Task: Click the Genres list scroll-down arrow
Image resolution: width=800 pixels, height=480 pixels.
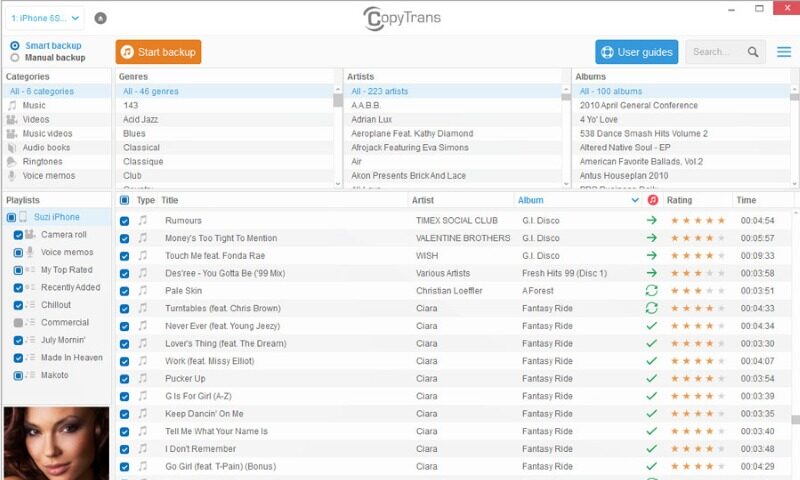Action: tap(338, 184)
